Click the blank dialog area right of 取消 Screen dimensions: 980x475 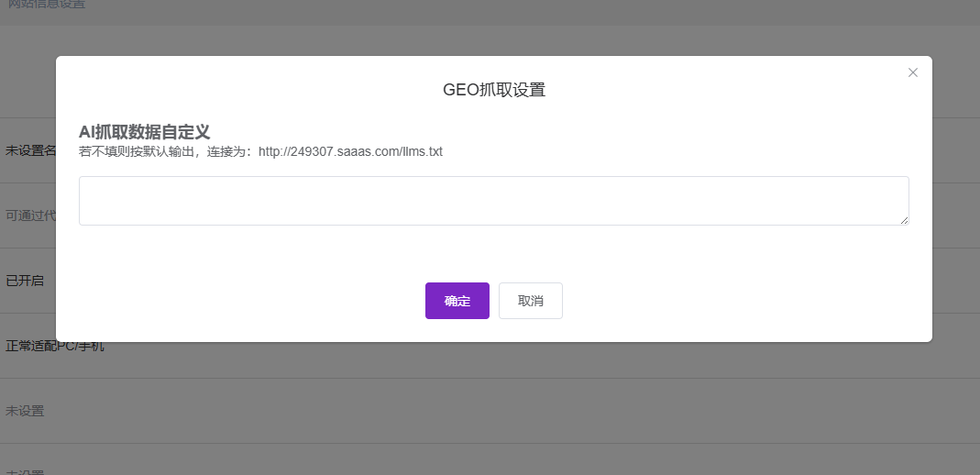pos(733,301)
